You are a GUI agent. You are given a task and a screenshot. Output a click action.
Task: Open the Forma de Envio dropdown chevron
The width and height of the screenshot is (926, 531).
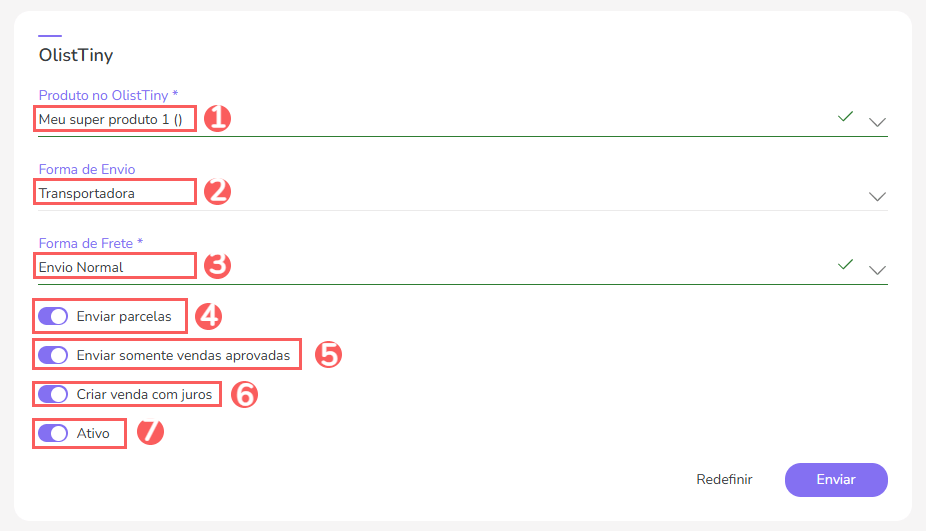(877, 196)
